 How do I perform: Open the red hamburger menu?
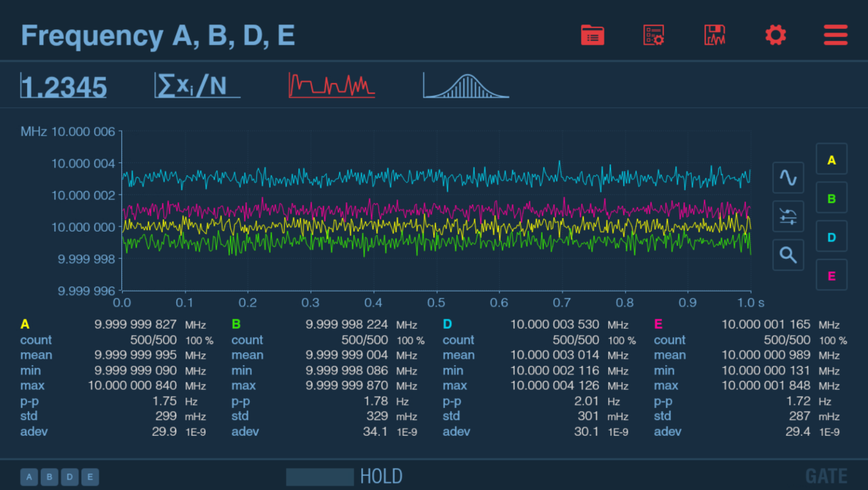click(835, 35)
